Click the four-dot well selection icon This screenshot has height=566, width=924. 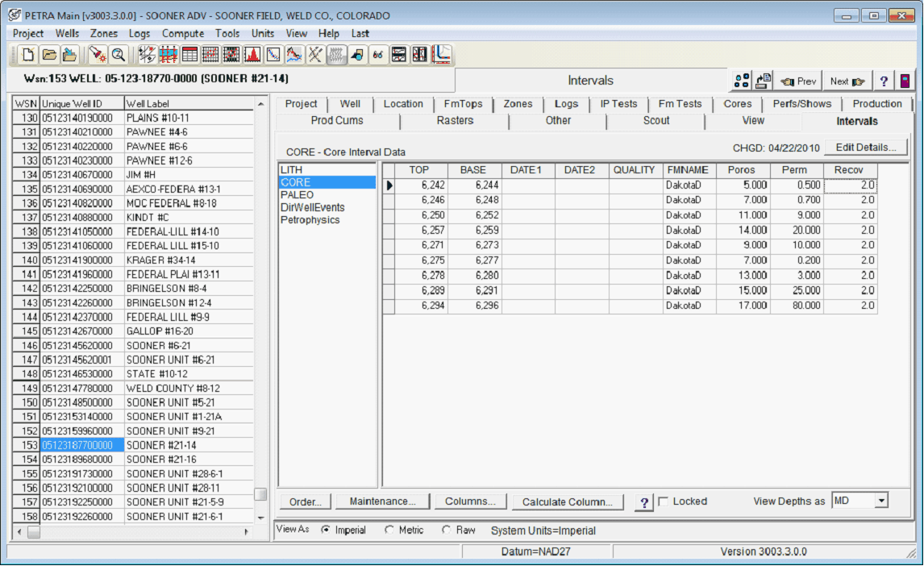click(x=743, y=81)
